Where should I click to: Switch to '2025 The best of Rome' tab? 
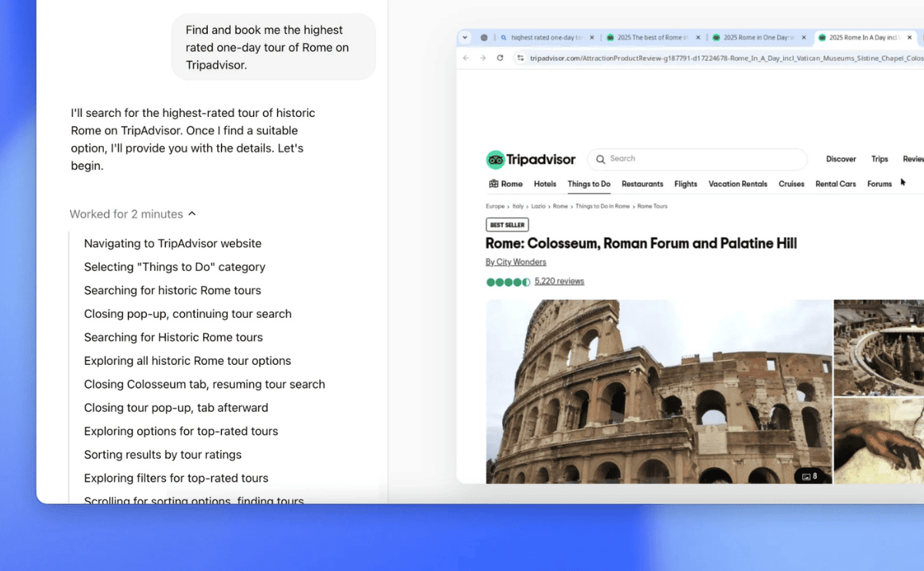click(653, 37)
